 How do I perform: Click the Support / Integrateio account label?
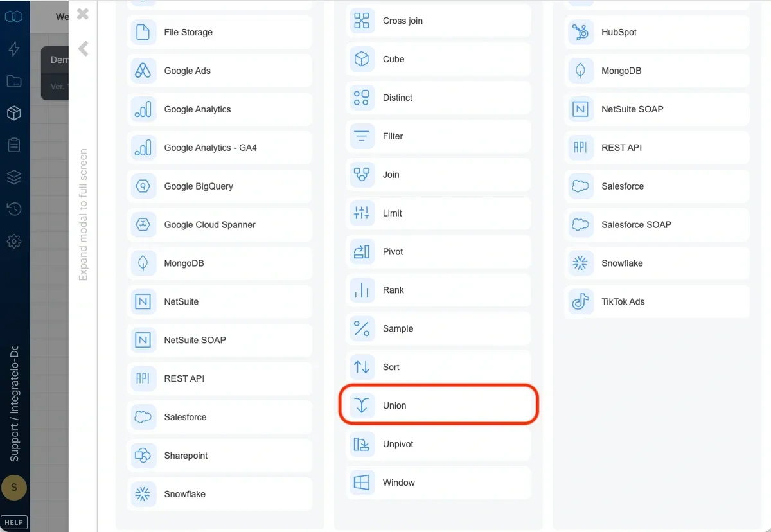click(14, 405)
